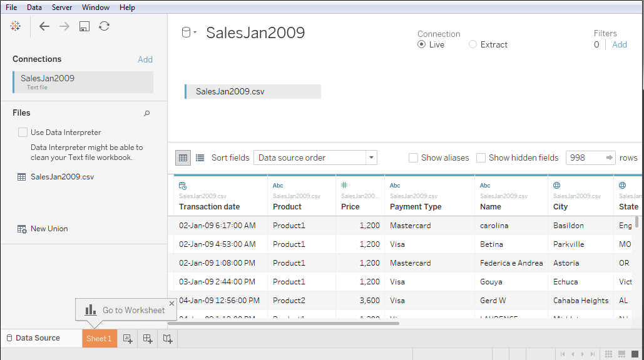Jump to first sheet status bar arrow
This screenshot has width=644, height=360.
click(563, 354)
